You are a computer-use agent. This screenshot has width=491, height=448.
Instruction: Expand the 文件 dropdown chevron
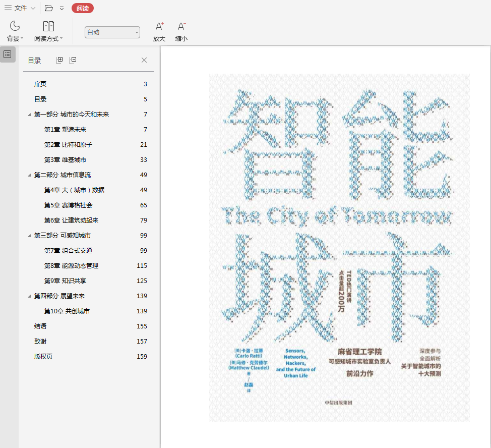33,9
